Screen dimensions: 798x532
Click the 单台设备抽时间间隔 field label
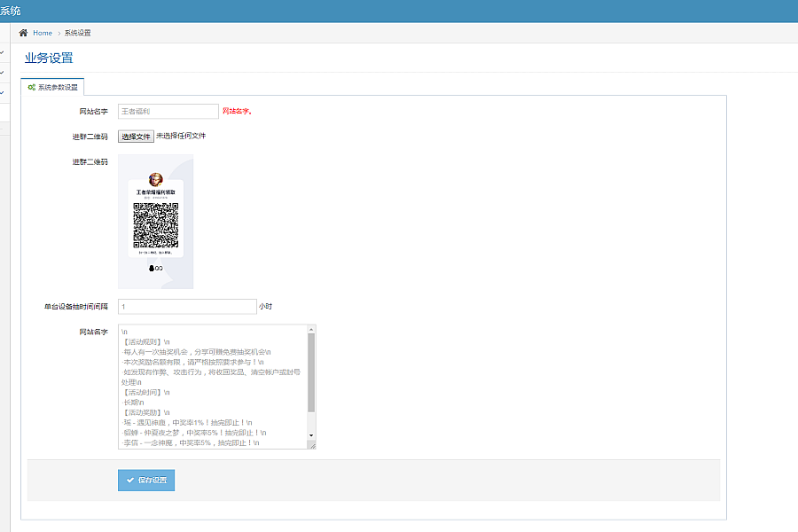(x=76, y=307)
